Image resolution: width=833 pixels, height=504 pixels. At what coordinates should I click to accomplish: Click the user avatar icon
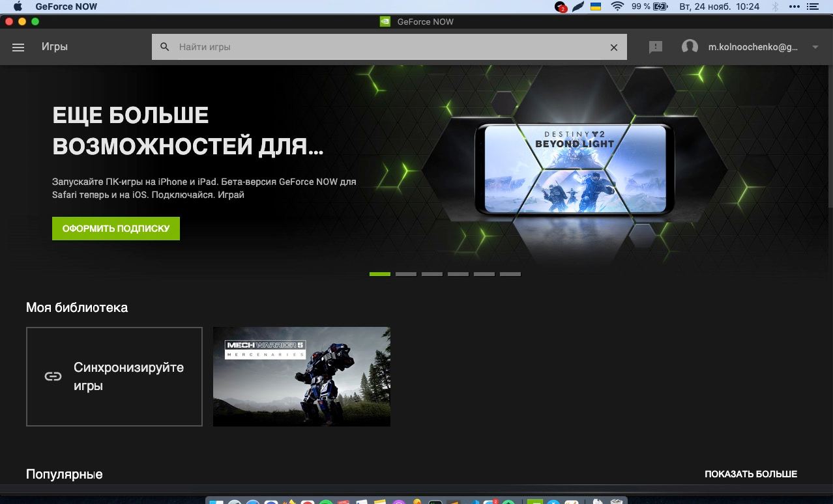(690, 47)
